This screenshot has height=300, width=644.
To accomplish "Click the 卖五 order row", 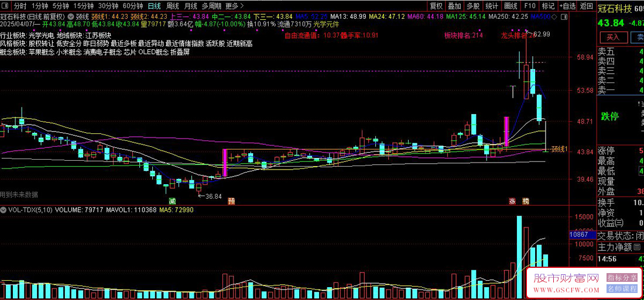I will tap(619, 52).
